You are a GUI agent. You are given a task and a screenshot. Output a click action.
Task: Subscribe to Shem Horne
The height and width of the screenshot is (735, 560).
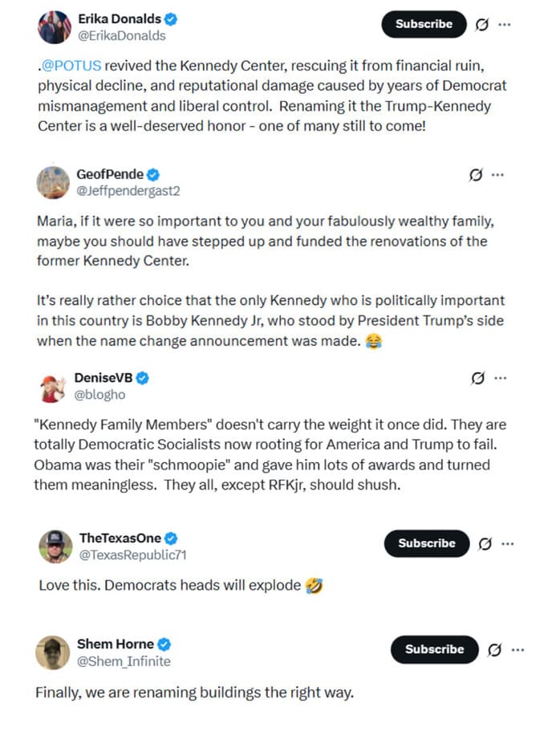(x=433, y=650)
